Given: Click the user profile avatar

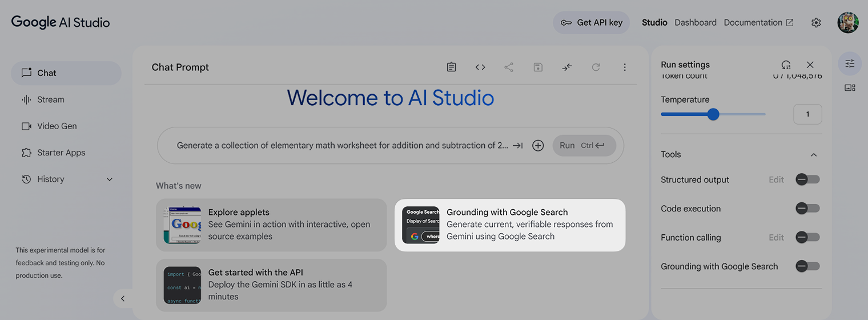Looking at the screenshot, I should tap(848, 23).
